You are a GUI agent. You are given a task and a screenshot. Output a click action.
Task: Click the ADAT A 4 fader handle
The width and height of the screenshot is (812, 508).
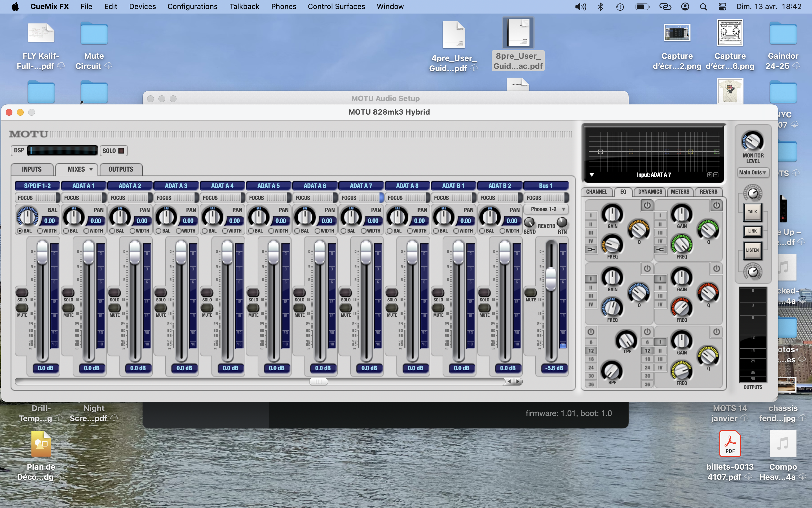(227, 253)
